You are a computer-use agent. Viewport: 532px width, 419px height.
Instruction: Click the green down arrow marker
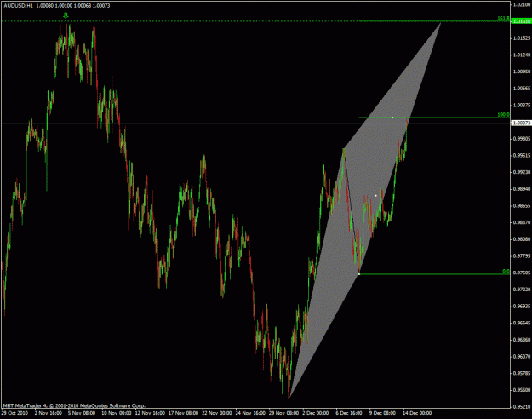tap(66, 15)
